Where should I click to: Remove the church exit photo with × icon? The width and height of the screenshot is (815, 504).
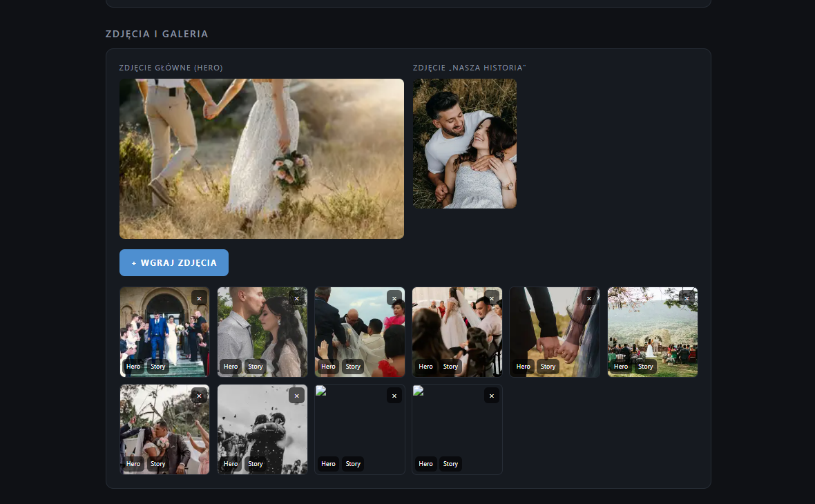coord(199,298)
